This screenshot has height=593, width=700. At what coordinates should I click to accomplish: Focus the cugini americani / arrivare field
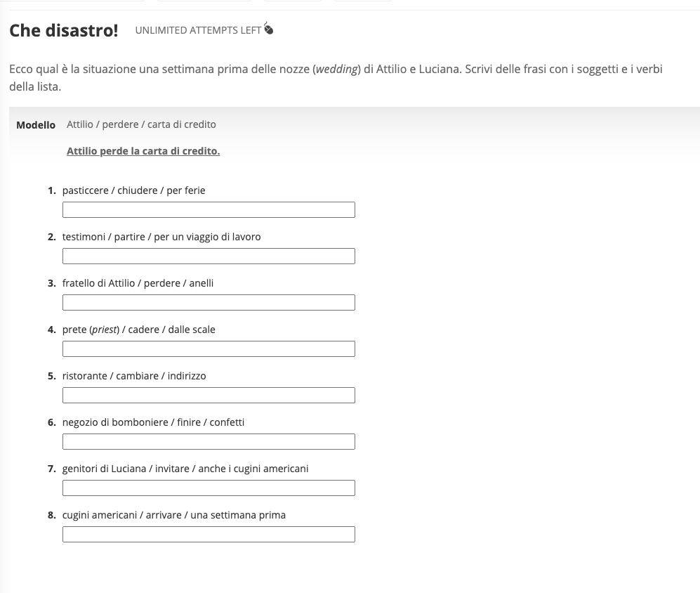[x=209, y=535]
